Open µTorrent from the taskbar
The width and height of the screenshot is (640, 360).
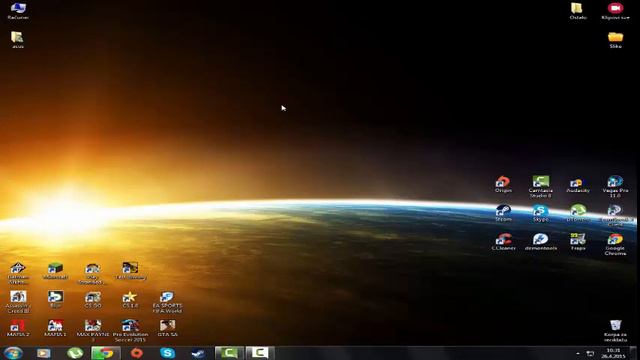75,353
